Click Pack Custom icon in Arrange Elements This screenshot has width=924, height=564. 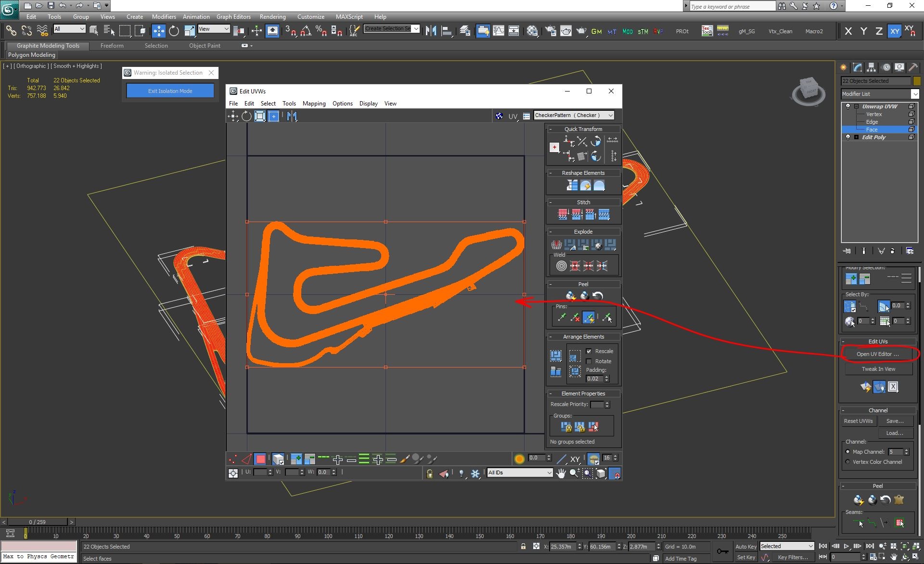[x=556, y=356]
